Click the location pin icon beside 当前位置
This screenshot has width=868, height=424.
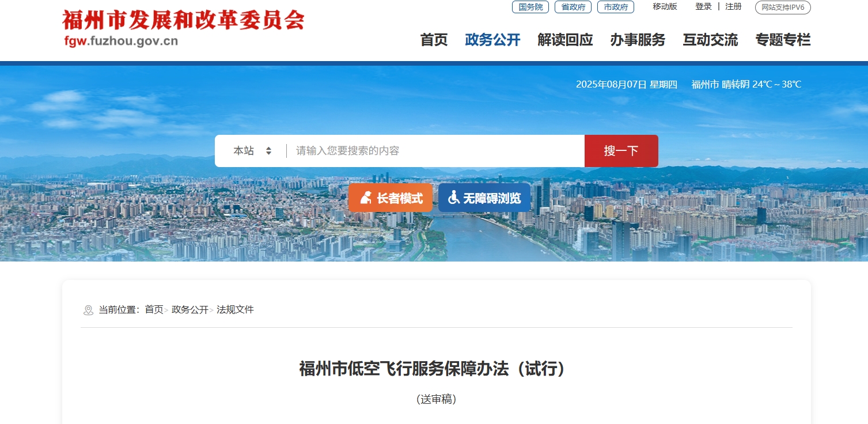[88, 310]
